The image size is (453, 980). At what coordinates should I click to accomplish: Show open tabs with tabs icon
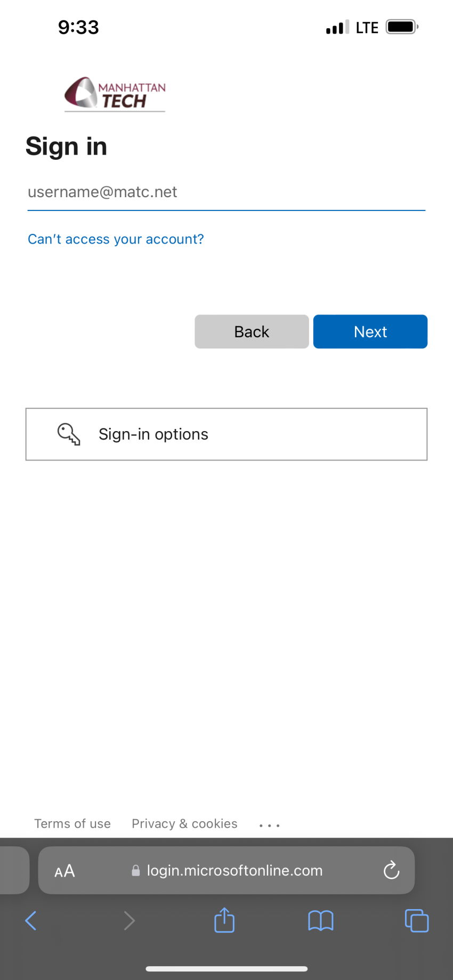(417, 921)
